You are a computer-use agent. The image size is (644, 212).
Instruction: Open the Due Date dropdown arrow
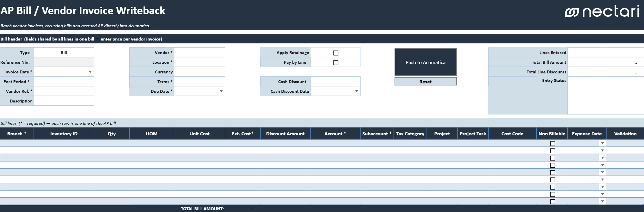(221, 91)
